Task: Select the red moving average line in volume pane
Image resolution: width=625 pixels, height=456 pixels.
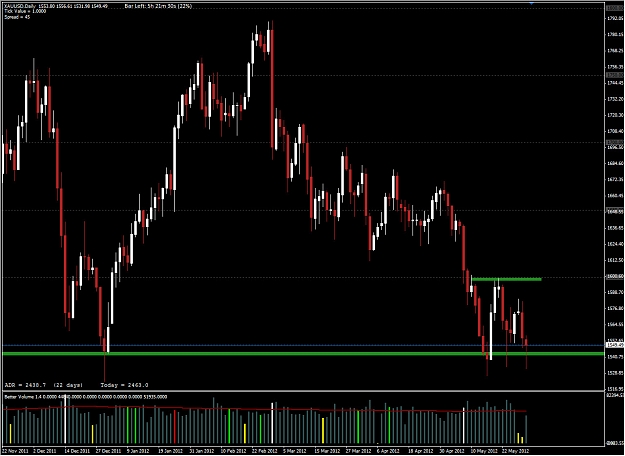Action: coord(265,409)
